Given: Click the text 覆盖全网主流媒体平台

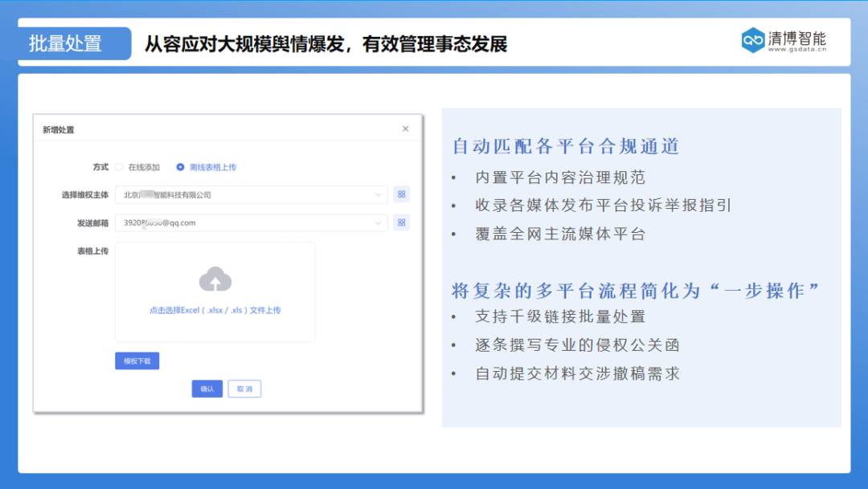Looking at the screenshot, I should 560,234.
